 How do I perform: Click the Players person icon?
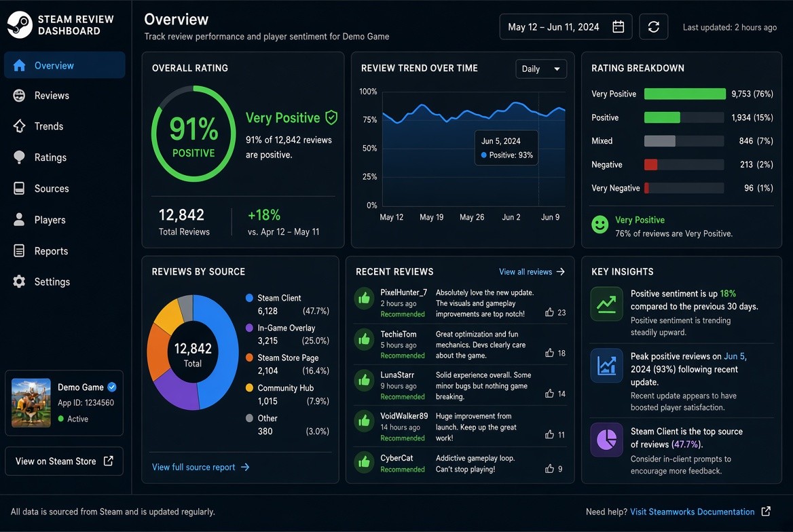click(x=19, y=219)
